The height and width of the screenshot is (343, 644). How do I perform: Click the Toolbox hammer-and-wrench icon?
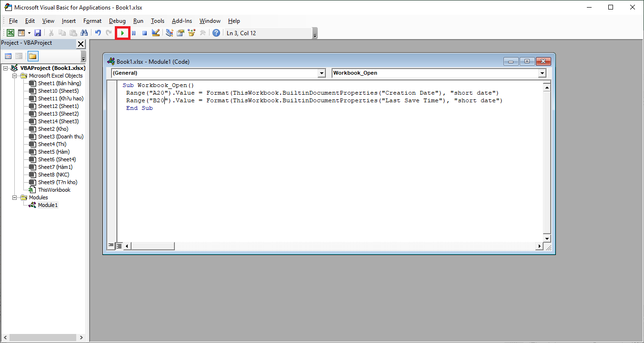coord(202,33)
